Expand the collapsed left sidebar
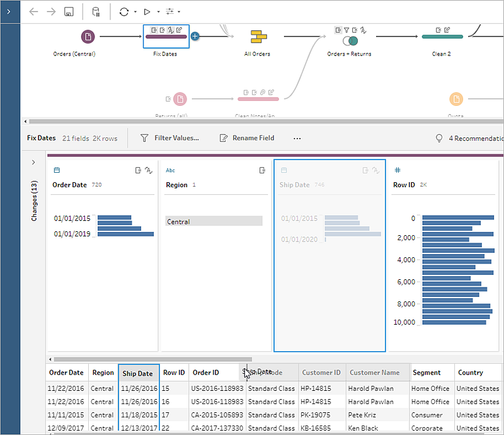Screen dimensions: 504x435 coord(9,12)
